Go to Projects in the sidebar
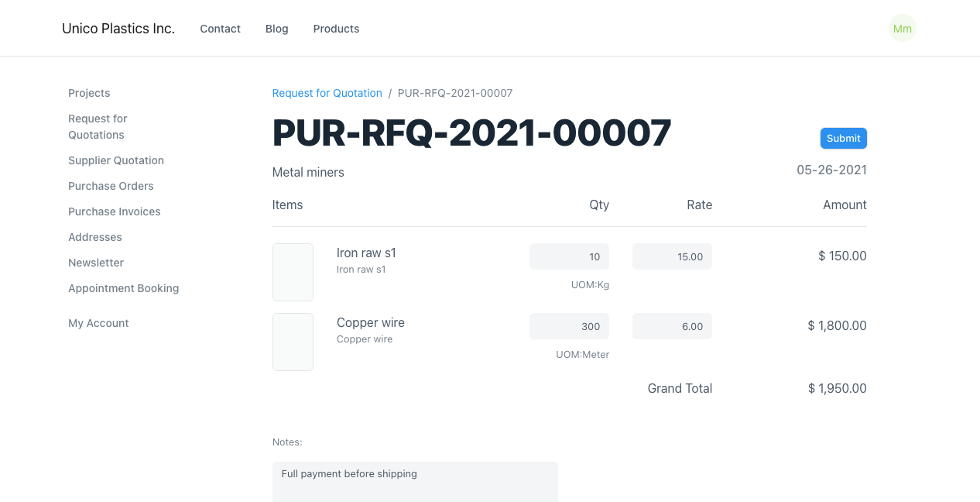 (x=89, y=93)
